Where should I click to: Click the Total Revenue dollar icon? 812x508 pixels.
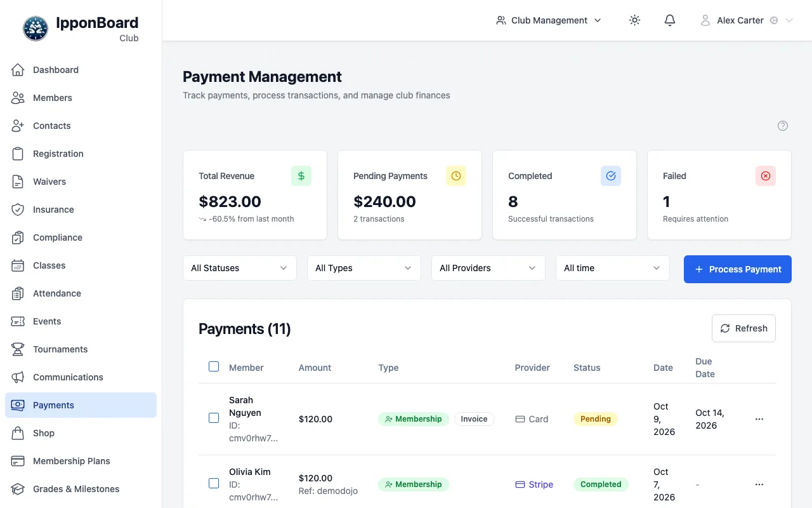pos(301,176)
